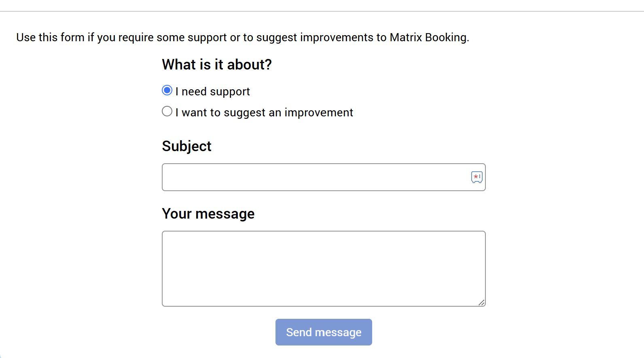Click inside the Your message text area
Viewport: 644px width, 358px height.
pos(324,269)
